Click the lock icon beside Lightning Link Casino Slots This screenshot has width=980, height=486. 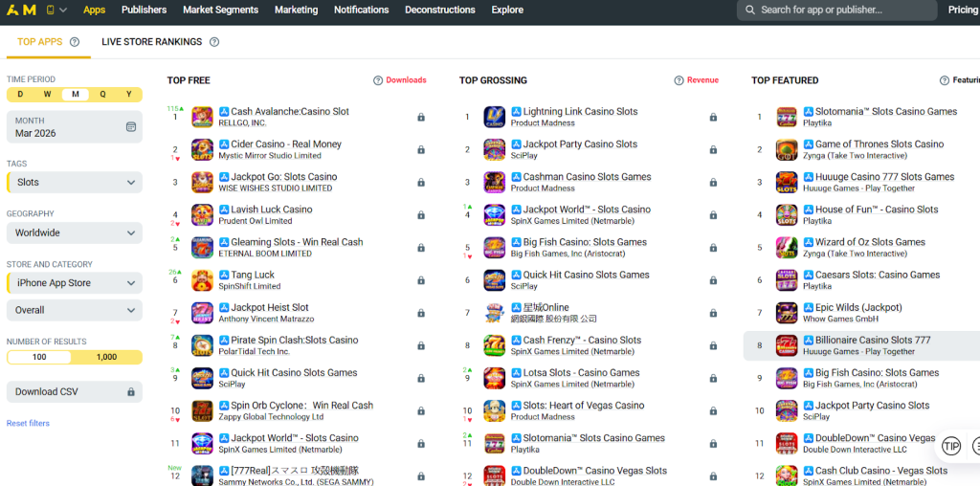(712, 117)
